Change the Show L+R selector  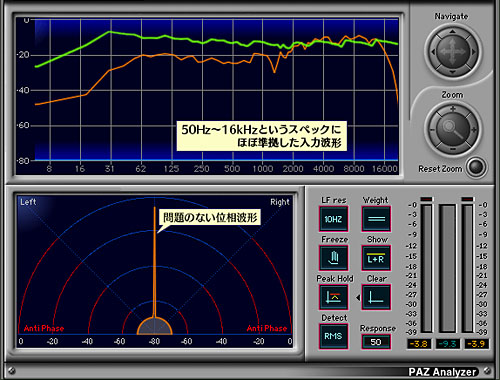click(x=376, y=258)
